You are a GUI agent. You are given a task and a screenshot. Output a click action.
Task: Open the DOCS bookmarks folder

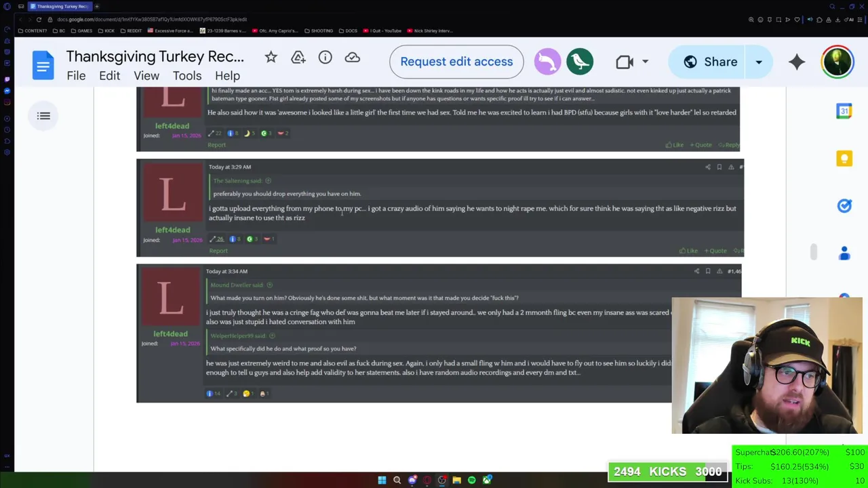point(348,30)
